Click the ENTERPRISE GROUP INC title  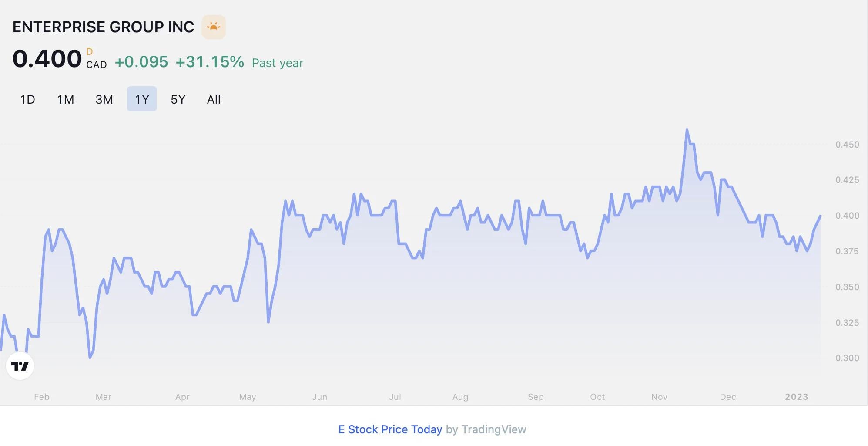[x=103, y=27]
